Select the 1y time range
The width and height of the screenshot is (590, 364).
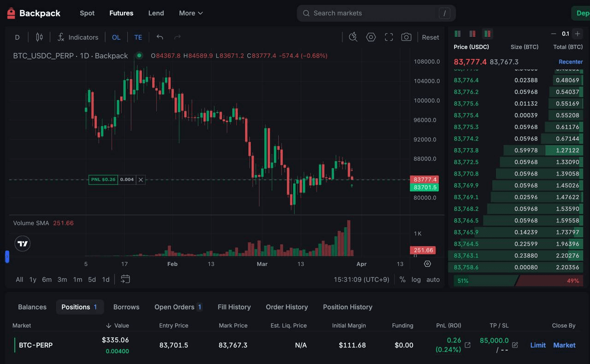tap(33, 279)
